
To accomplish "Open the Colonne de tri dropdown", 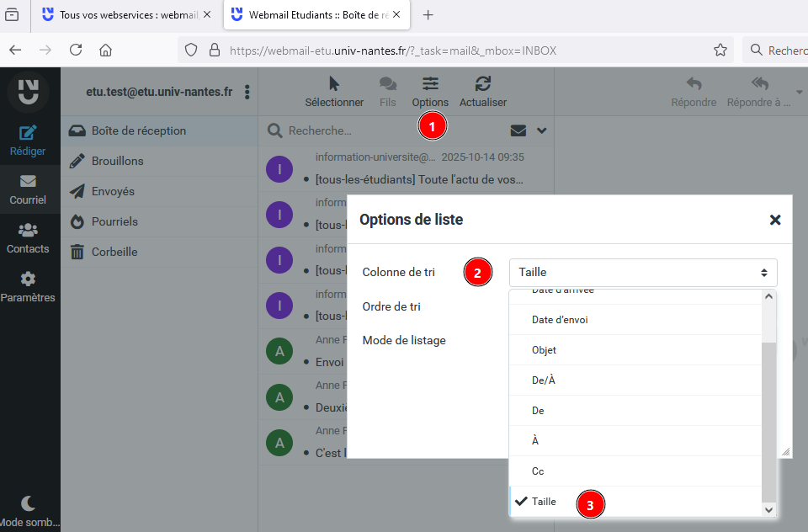I will pos(642,272).
